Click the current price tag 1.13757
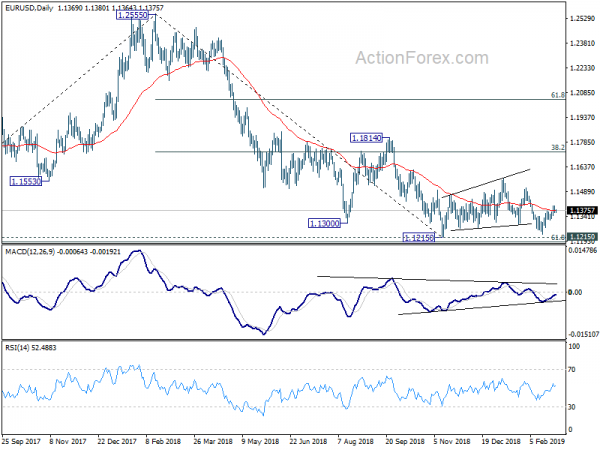Viewport: 600px width, 450px height. [x=582, y=210]
